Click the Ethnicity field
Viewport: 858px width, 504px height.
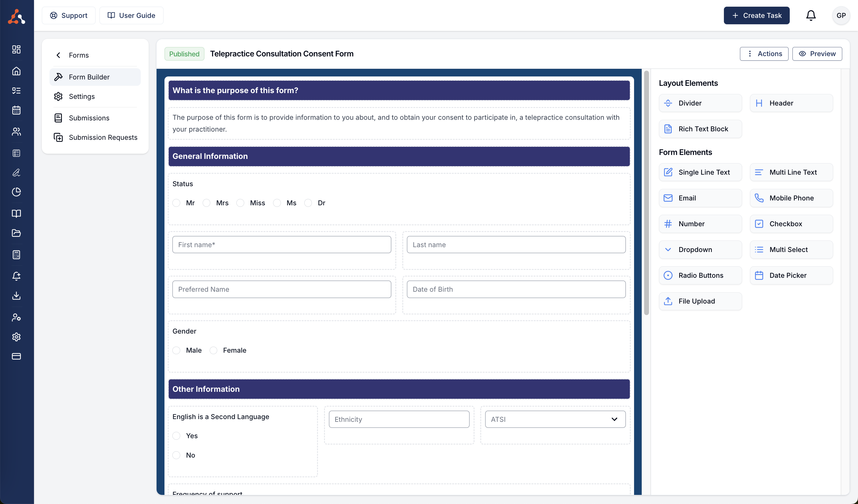399,419
